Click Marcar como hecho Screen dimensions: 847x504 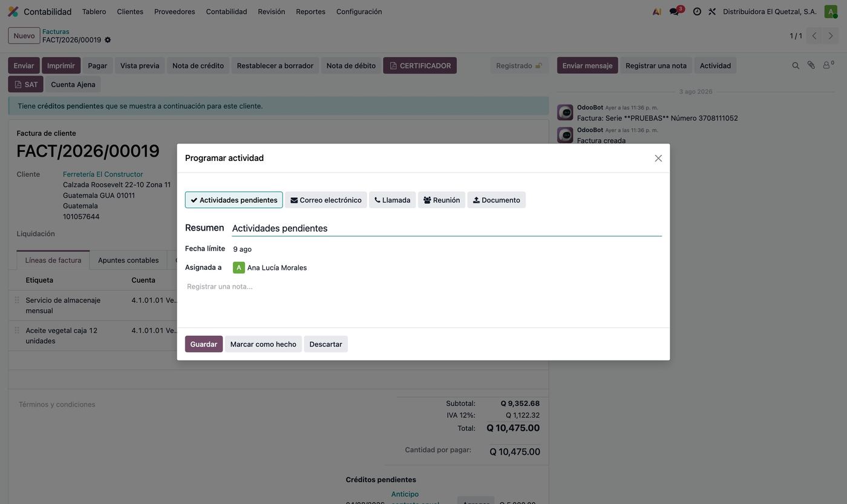[263, 344]
